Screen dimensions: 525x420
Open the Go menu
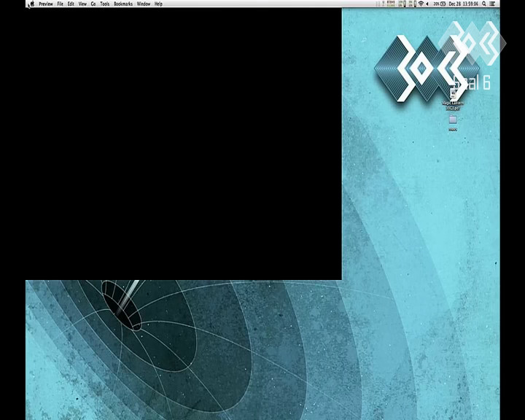tap(93, 4)
